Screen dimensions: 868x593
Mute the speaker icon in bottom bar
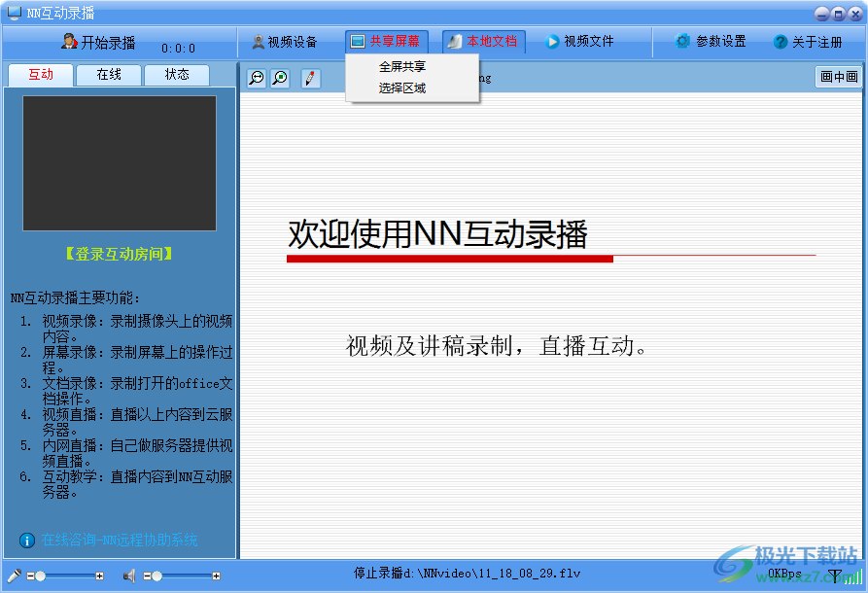click(129, 576)
